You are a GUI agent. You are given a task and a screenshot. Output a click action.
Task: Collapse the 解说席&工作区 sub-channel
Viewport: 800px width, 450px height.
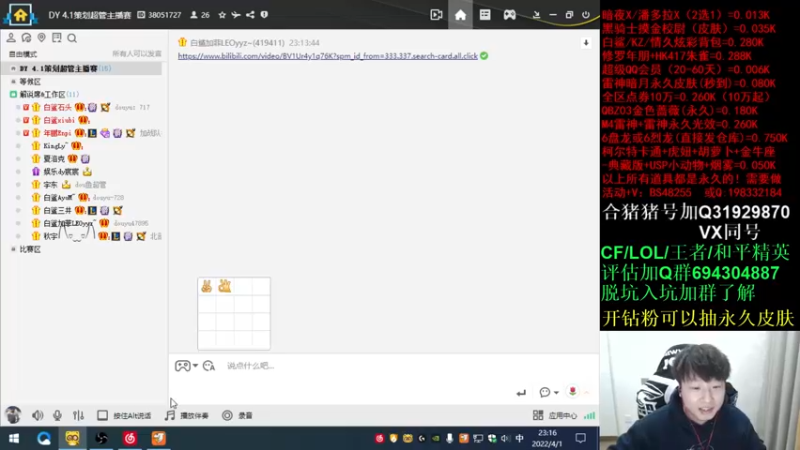[13, 94]
